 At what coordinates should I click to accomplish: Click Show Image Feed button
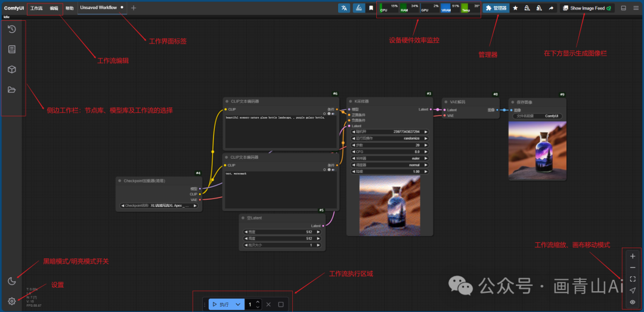tap(587, 8)
